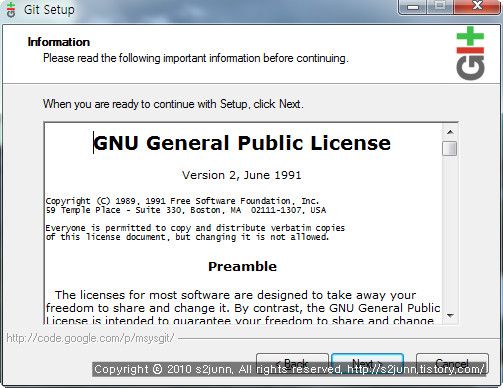The image size is (503, 388).
Task: Click the 'Version 2, June 1991' text
Action: (242, 175)
